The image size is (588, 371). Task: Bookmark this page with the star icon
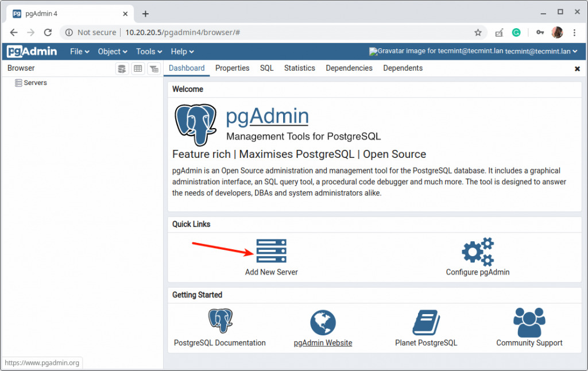pos(478,33)
